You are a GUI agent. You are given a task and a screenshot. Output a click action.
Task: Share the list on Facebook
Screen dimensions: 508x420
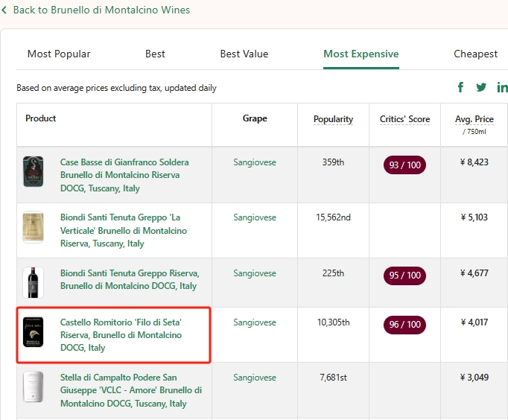460,88
